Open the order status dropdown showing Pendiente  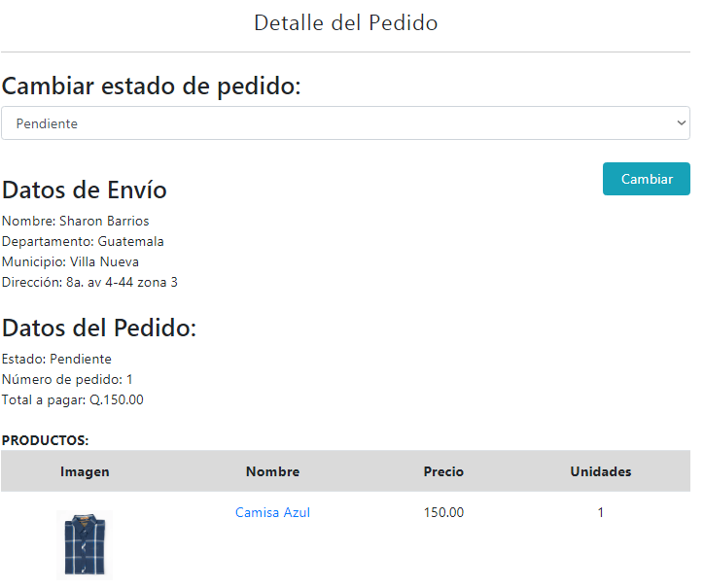click(345, 123)
